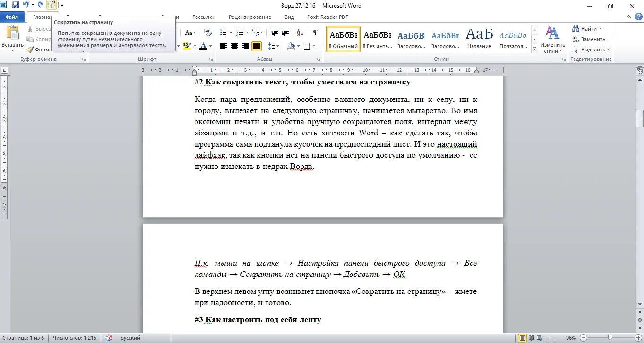This screenshot has height=343, width=644.
Task: Toggle ruler button above vertical scrollbar
Action: pos(640,71)
